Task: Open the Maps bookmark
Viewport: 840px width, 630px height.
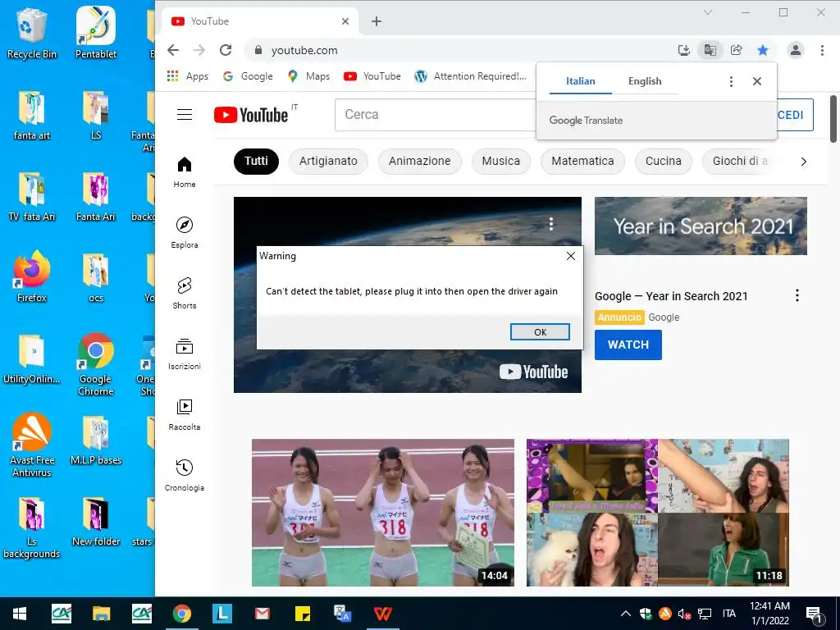Action: click(x=308, y=76)
